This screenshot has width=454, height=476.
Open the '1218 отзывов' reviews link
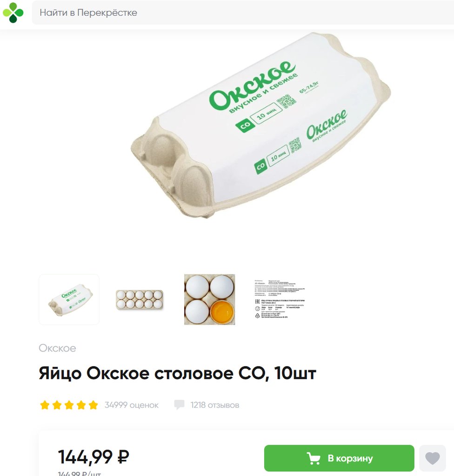215,405
